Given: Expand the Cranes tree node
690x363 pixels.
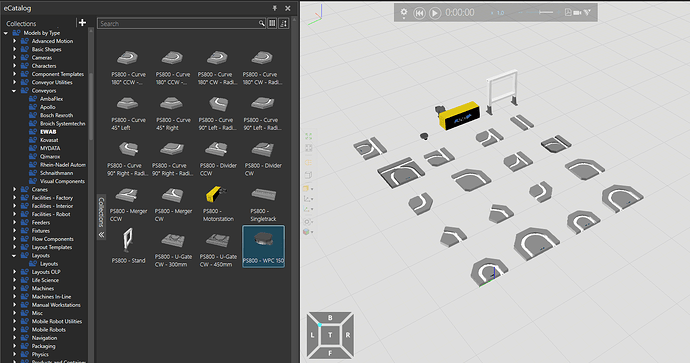Looking at the screenshot, I should 14,190.
